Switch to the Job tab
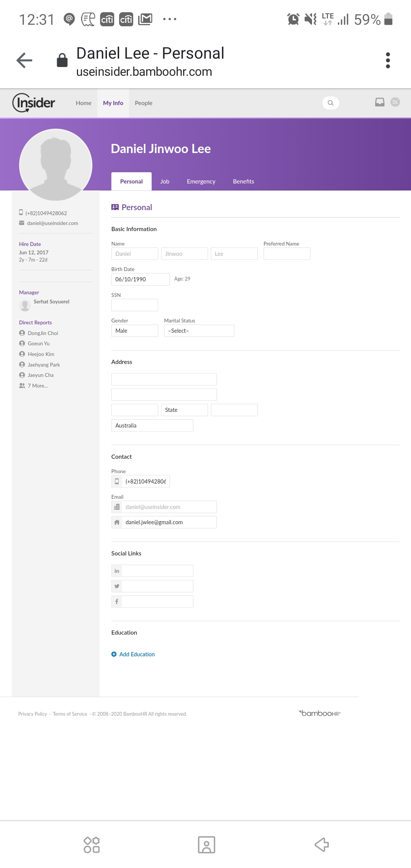This screenshot has height=868, width=411. point(164,182)
